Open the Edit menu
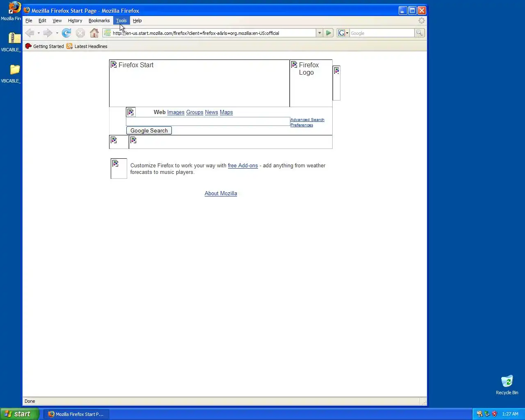Screen dimensions: 525x420 click(42, 21)
